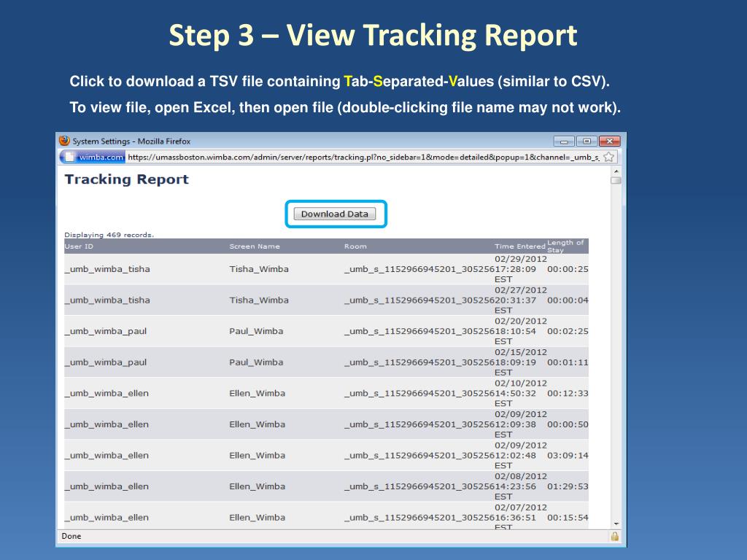This screenshot has height=560, width=747.
Task: Click the 02/08/2012 14:23:56 time entry
Action: point(520,486)
